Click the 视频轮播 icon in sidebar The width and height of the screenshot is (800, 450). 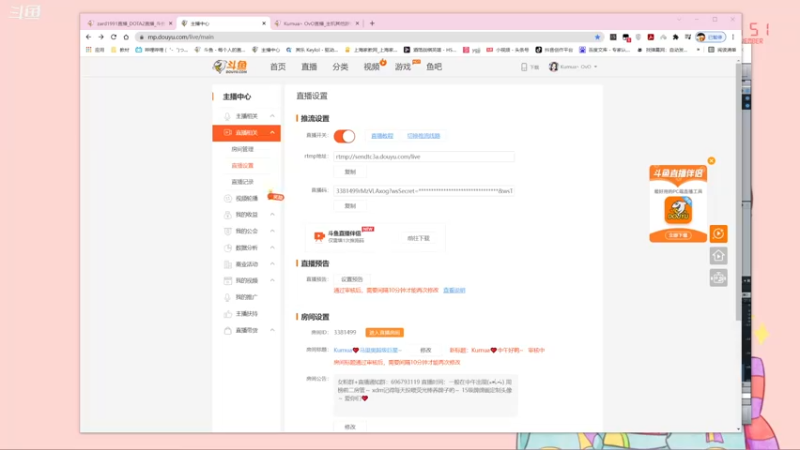(x=228, y=198)
